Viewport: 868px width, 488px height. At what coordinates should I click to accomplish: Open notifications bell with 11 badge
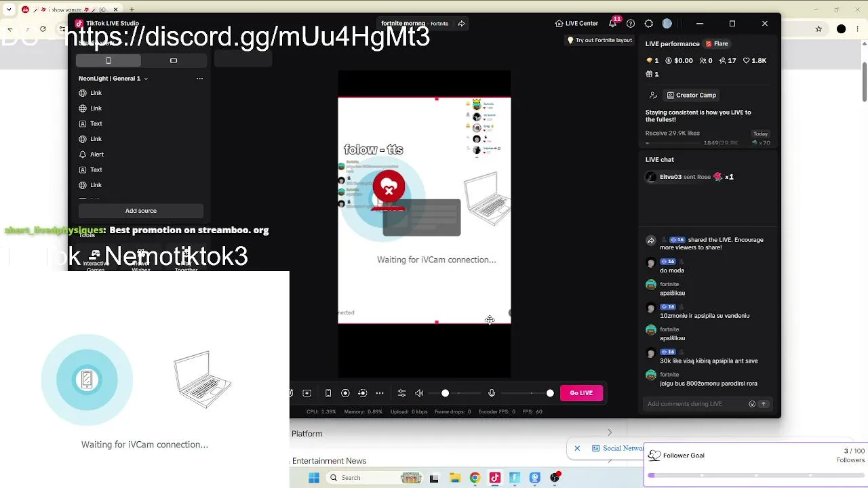[613, 23]
